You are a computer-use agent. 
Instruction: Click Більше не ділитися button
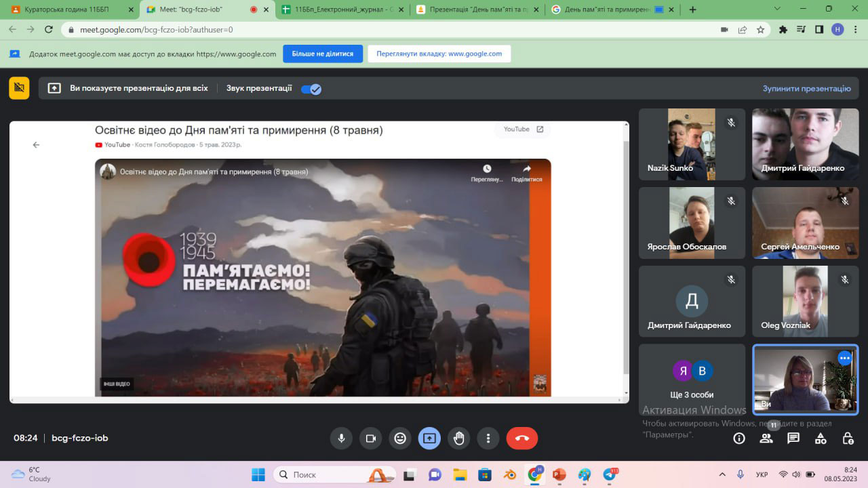tap(323, 54)
